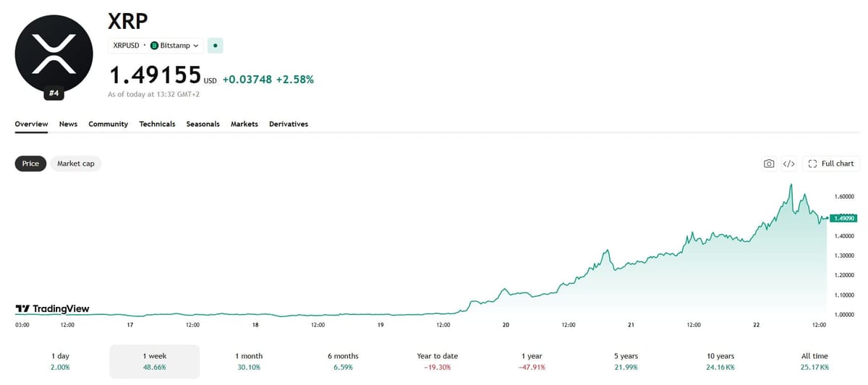Screen dimensions: 868x385
Task: Click the Bitstamp exchange icon
Action: [x=154, y=46]
